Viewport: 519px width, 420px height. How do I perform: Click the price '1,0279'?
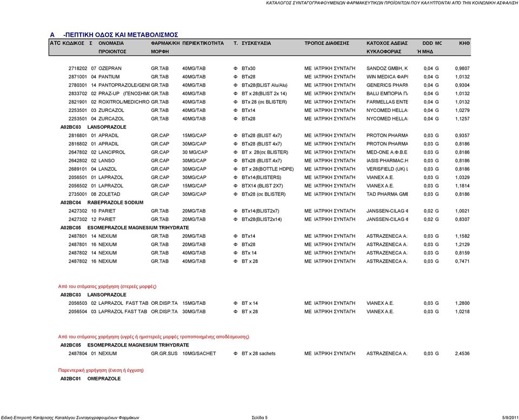pyautogui.click(x=462, y=110)
